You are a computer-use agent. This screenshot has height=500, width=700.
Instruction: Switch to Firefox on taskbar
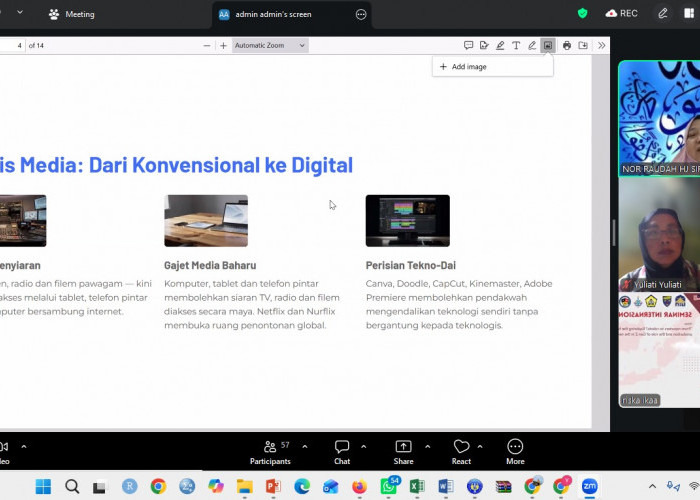tap(359, 486)
